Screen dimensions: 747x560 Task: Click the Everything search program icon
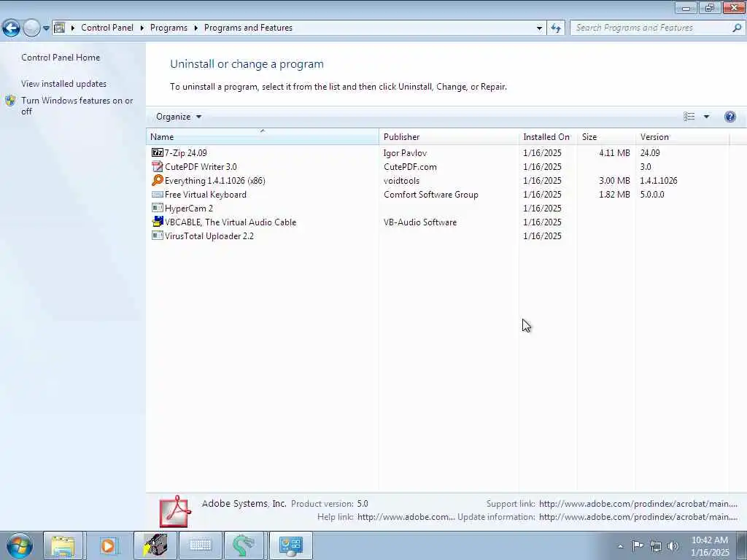[158, 181]
